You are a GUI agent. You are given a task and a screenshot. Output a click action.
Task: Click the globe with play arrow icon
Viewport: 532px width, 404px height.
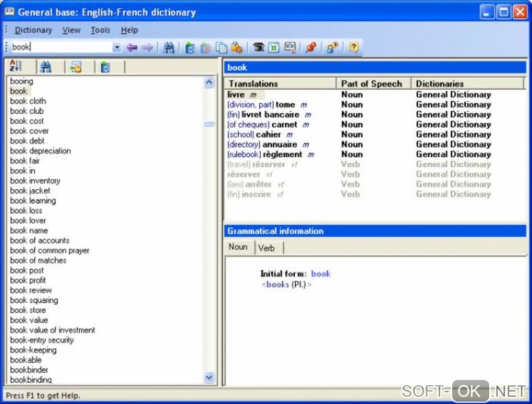pyautogui.click(x=332, y=47)
